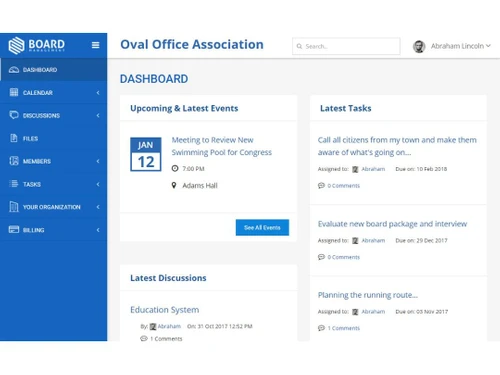The image size is (500, 375).
Task: Click Abraham's avatar on the 'Planning the running route' task
Action: pos(355,312)
